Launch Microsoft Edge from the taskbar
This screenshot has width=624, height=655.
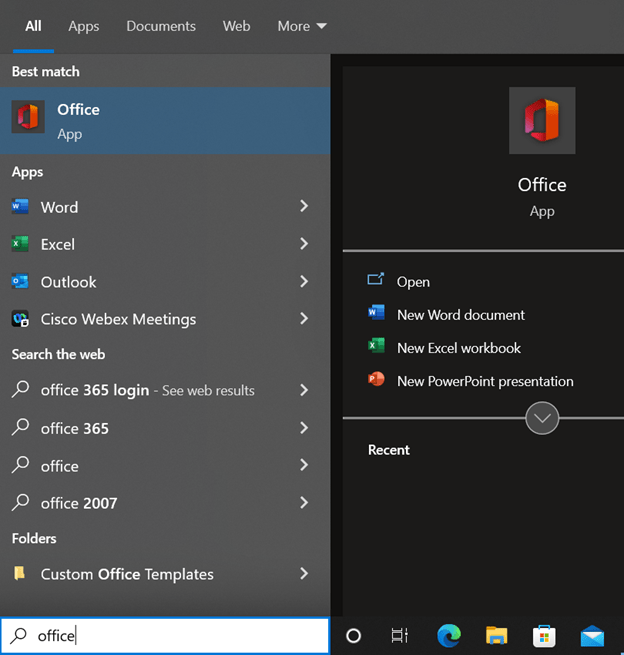[449, 636]
